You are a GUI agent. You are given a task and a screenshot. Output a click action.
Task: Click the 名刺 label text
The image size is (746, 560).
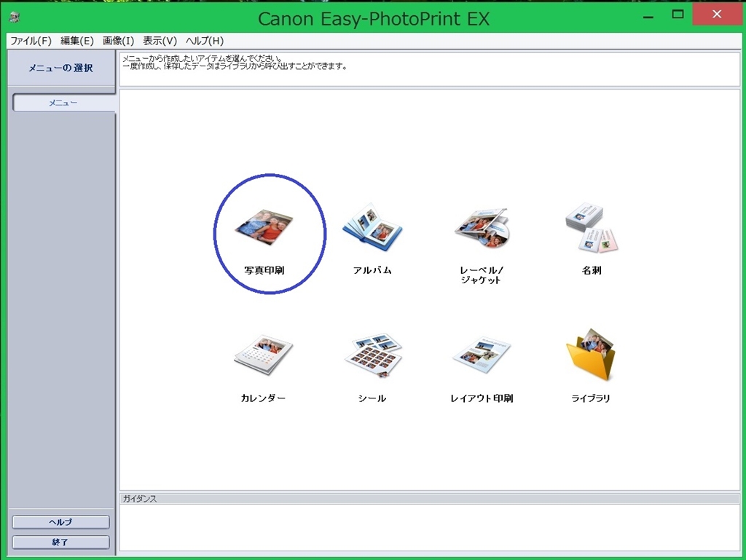coord(592,270)
